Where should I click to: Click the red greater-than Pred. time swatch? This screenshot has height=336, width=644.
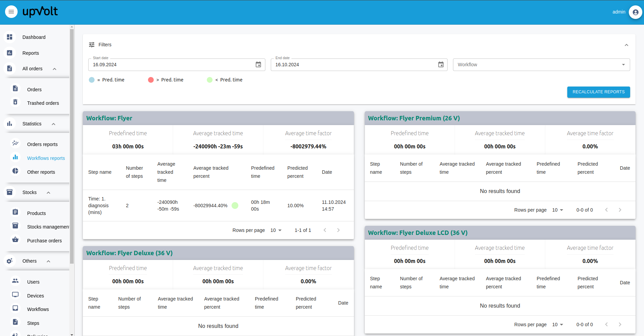[x=151, y=80]
